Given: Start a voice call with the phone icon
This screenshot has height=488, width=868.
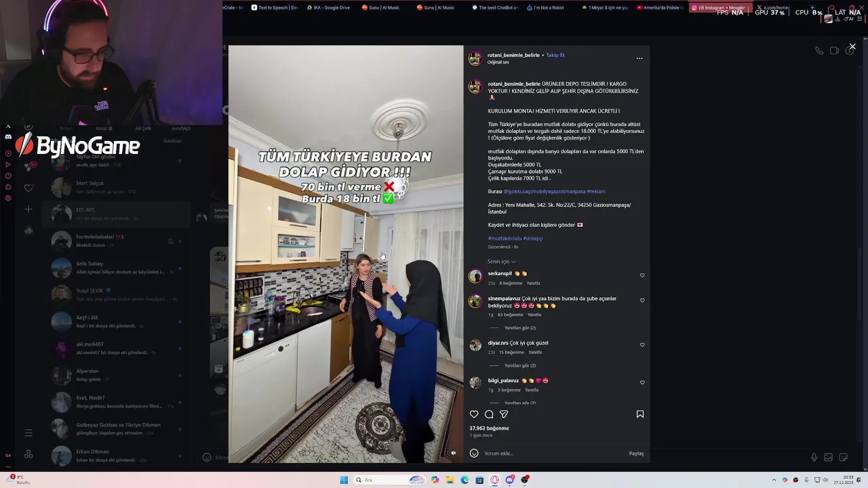Looking at the screenshot, I should [819, 50].
